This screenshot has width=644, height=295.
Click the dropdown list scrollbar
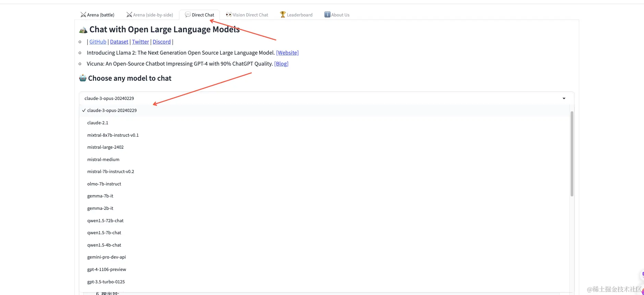[572, 154]
